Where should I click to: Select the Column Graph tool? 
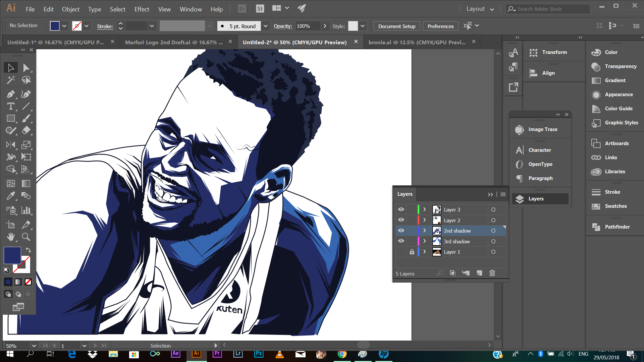coord(26,210)
